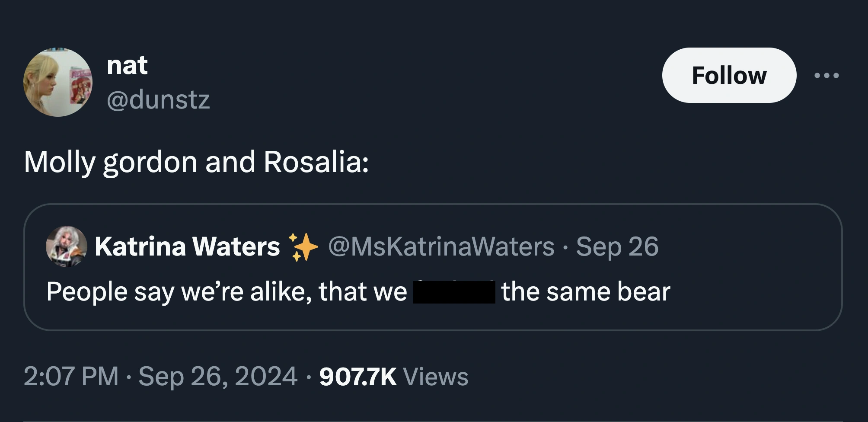
Task: Click Katrina Waters' small avatar
Action: click(x=67, y=246)
